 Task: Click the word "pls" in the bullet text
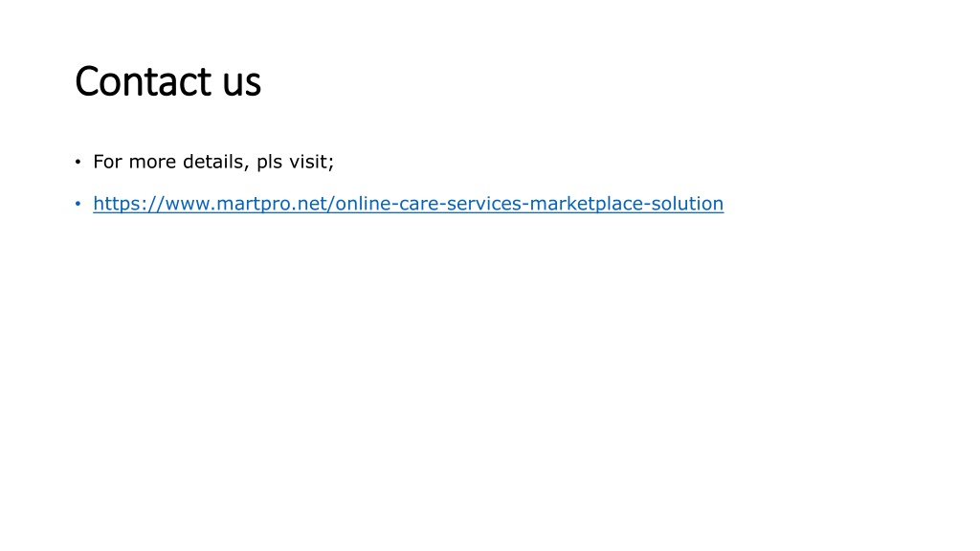(x=269, y=163)
